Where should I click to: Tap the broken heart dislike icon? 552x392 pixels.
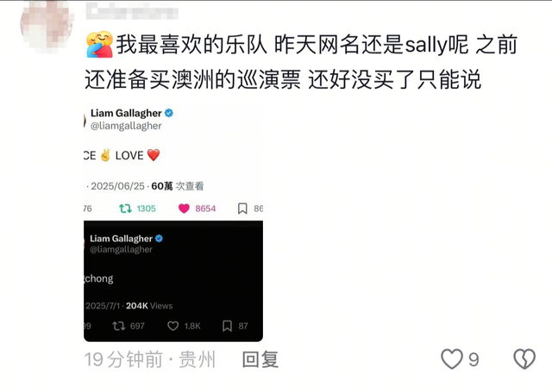coord(524,359)
